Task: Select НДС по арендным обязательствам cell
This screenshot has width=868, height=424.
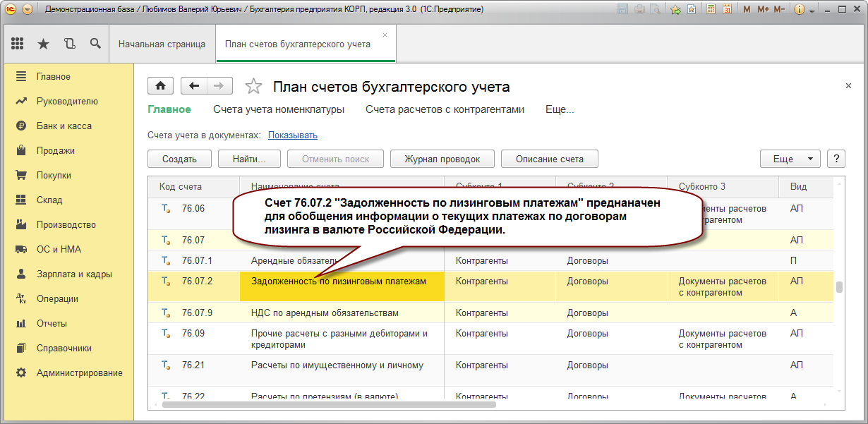Action: pyautogui.click(x=342, y=313)
